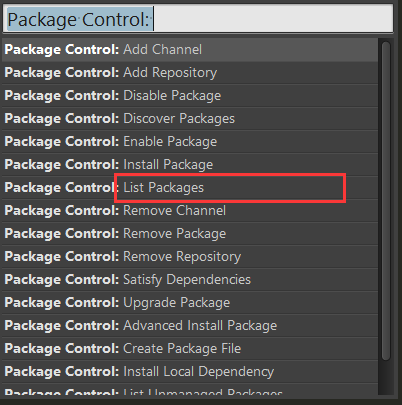
Task: Choose Advanced Install Package command
Action: 190,326
